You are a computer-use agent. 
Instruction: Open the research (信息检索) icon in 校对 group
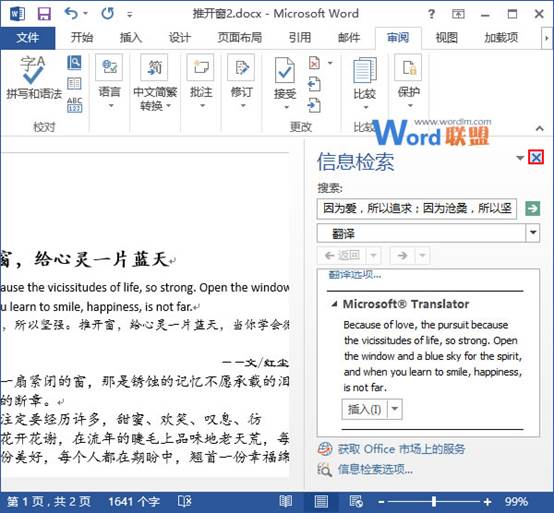click(x=74, y=63)
